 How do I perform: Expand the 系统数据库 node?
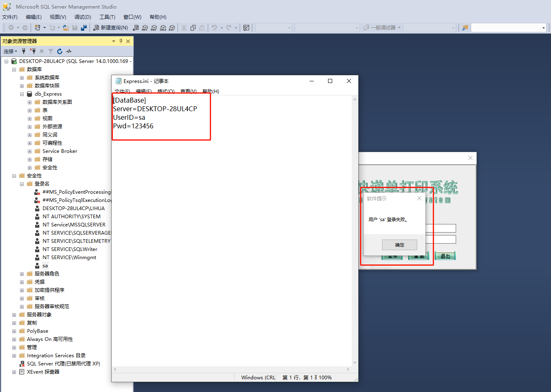(x=22, y=78)
